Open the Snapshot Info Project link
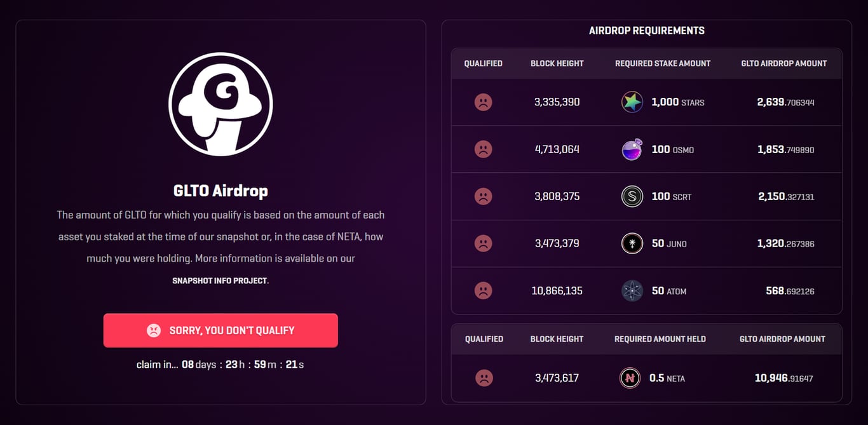The height and width of the screenshot is (425, 868). [220, 280]
